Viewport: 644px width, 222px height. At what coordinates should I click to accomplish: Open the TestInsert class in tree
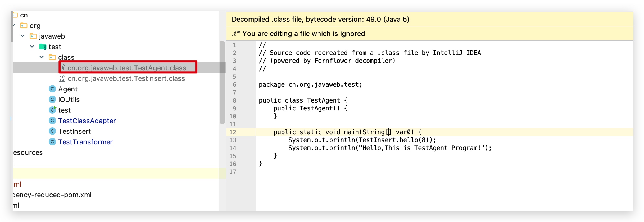(75, 131)
